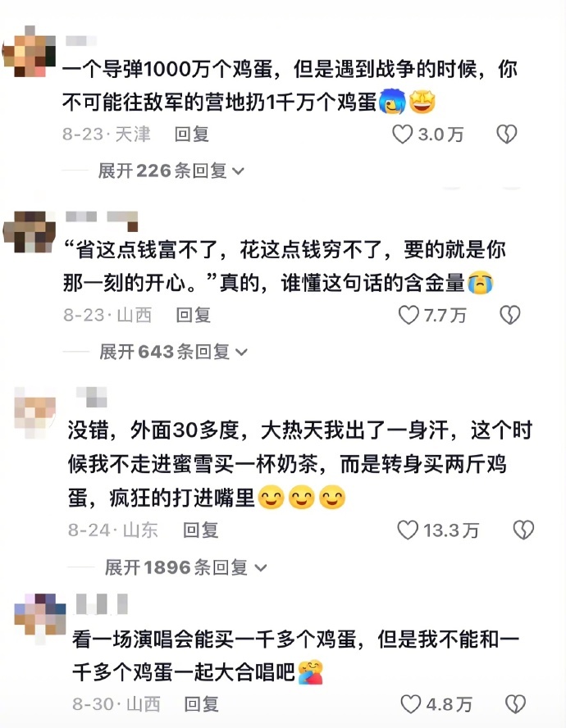Like the concert comment with 4.8万 likes
The image size is (566, 728).
(x=411, y=704)
